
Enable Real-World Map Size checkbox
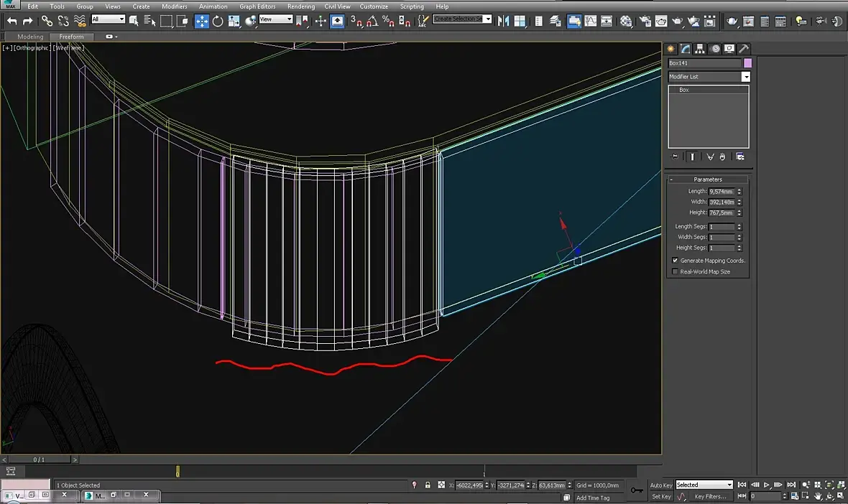pos(675,271)
